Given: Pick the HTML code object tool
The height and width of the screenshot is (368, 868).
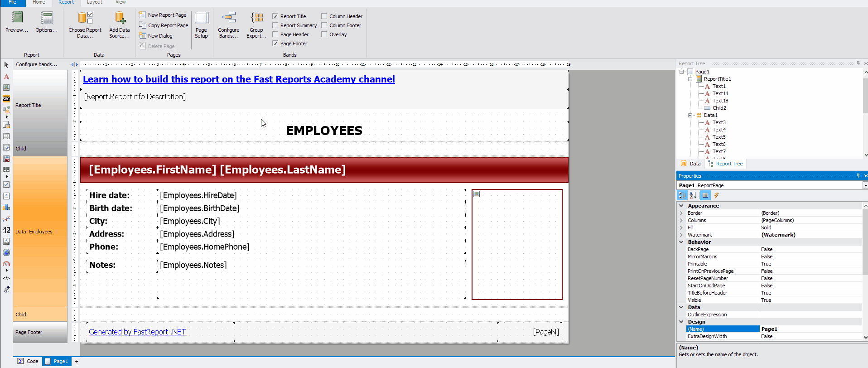Looking at the screenshot, I should click(x=6, y=278).
